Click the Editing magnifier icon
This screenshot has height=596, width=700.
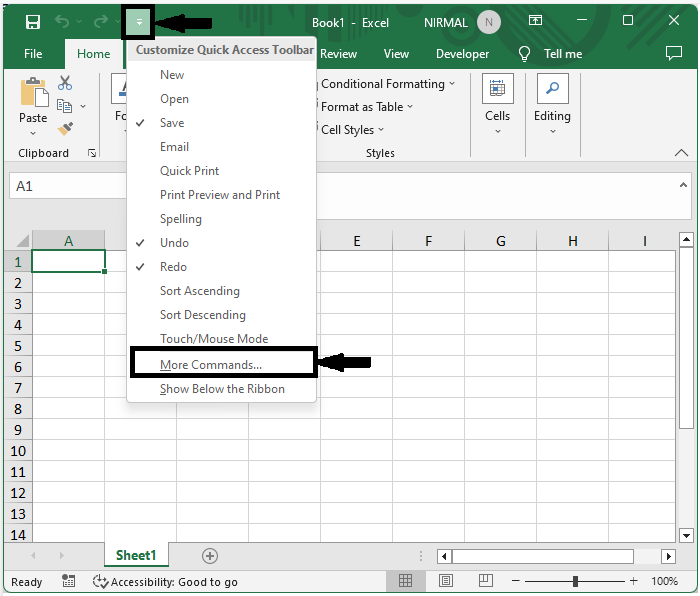552,88
